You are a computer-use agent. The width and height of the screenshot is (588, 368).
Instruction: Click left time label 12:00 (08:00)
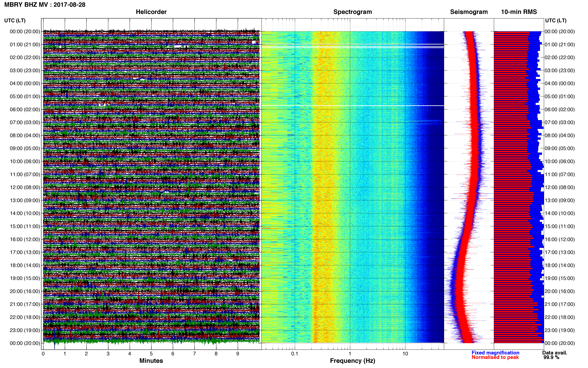click(25, 187)
